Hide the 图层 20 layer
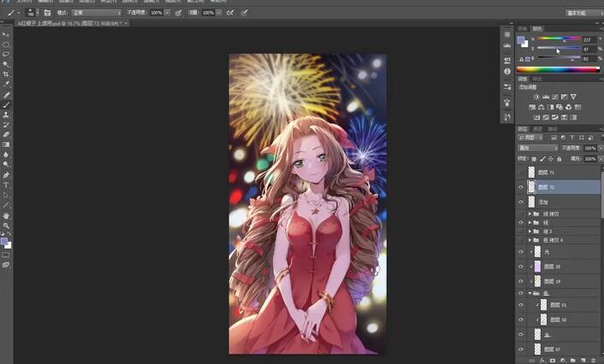The height and width of the screenshot is (364, 604). pos(521,267)
